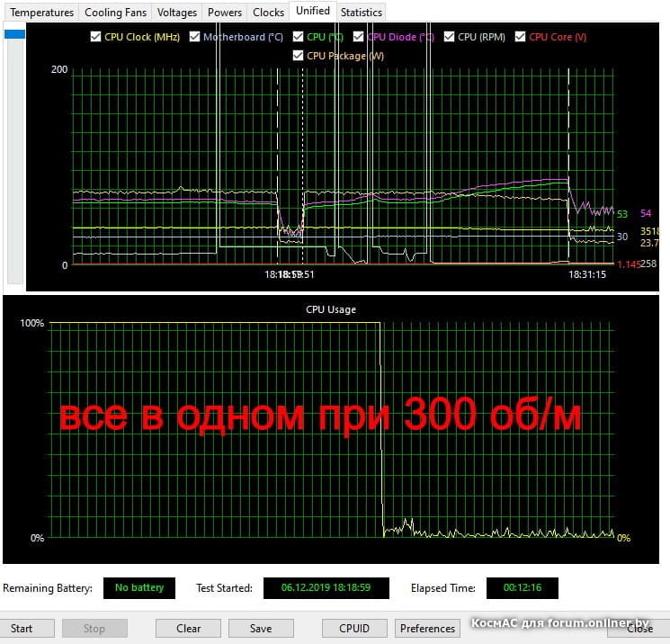The image size is (670, 644).
Task: Click the 23.7 package power reading
Action: [649, 243]
